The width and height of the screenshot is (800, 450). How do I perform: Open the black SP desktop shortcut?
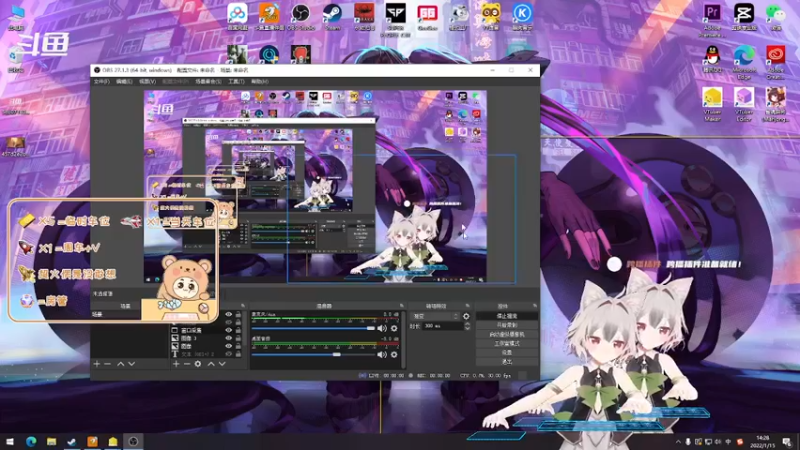(395, 18)
